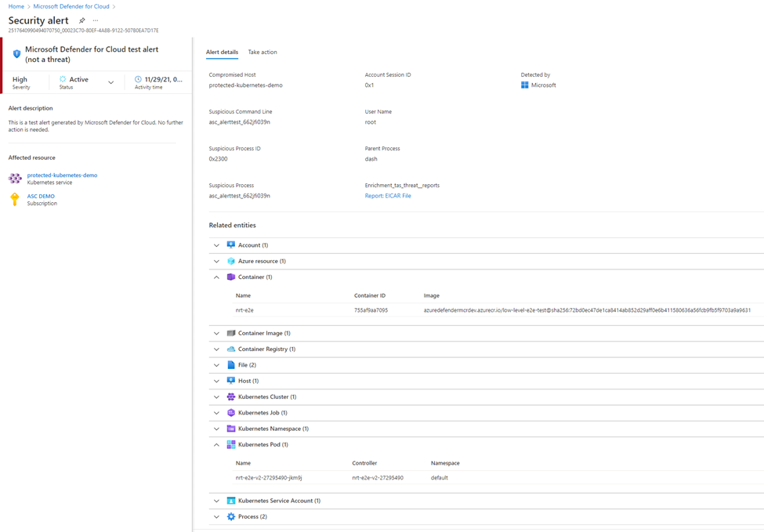Click the Kubernetes service resource icon
Screen dimensions: 764x532
pos(15,179)
